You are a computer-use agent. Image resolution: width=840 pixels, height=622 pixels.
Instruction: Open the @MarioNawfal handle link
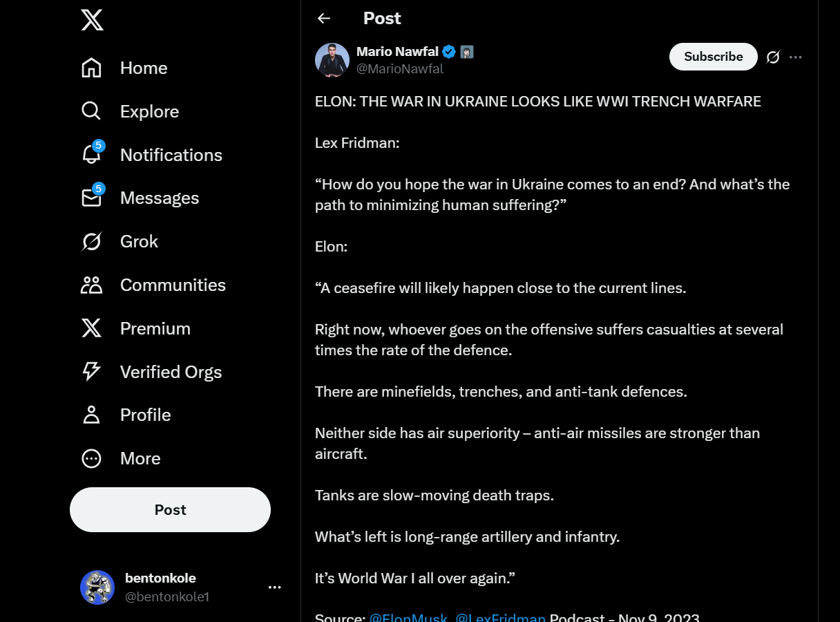coord(400,69)
